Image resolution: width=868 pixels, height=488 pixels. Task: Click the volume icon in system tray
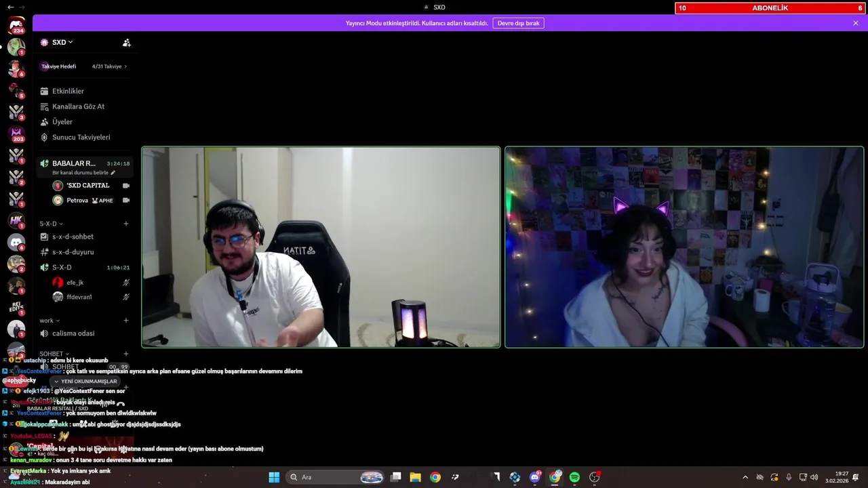click(814, 477)
